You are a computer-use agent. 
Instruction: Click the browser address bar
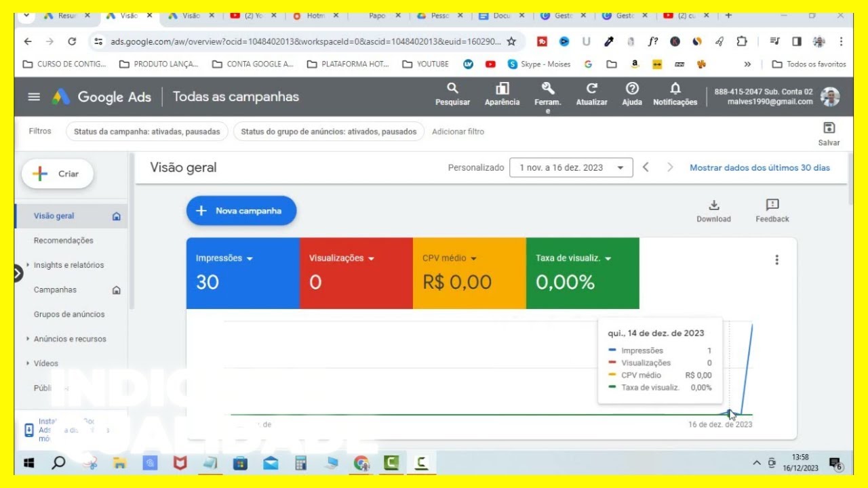pos(305,41)
